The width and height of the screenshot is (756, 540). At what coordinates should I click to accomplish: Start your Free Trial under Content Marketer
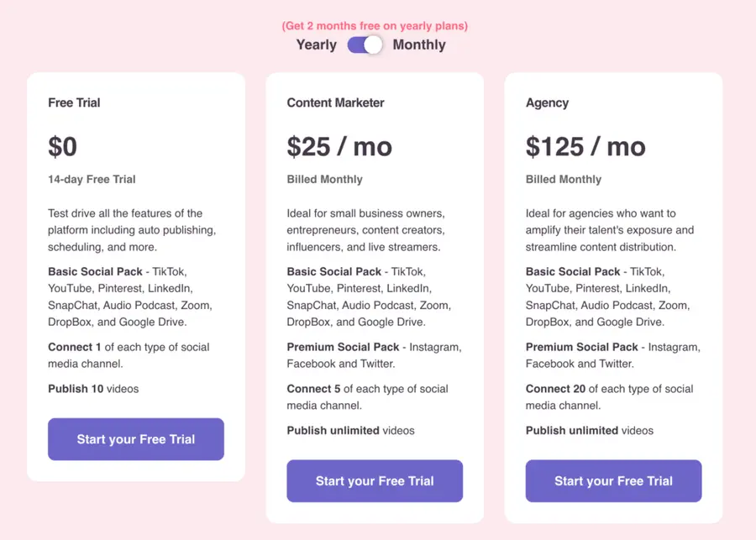tap(375, 481)
